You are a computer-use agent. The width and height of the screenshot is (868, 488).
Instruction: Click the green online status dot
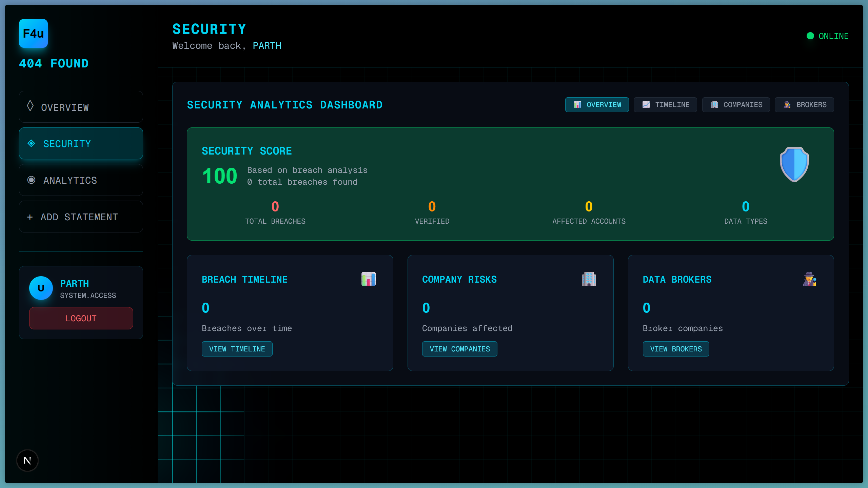tap(810, 36)
